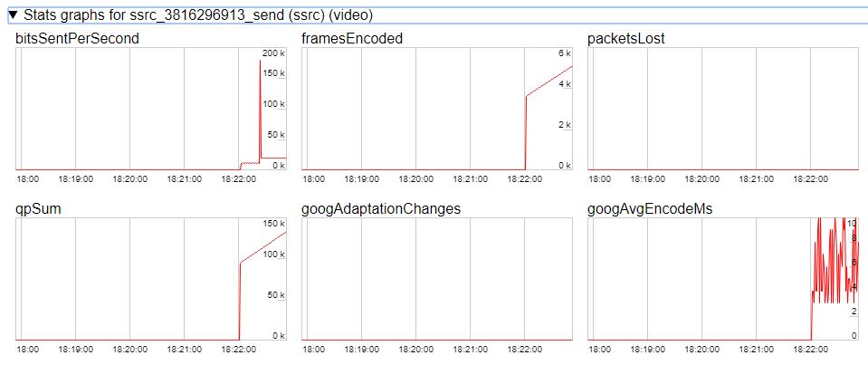Click the 6 k label on framesEncoded axis
Screen dimensions: 868x365
[x=563, y=54]
